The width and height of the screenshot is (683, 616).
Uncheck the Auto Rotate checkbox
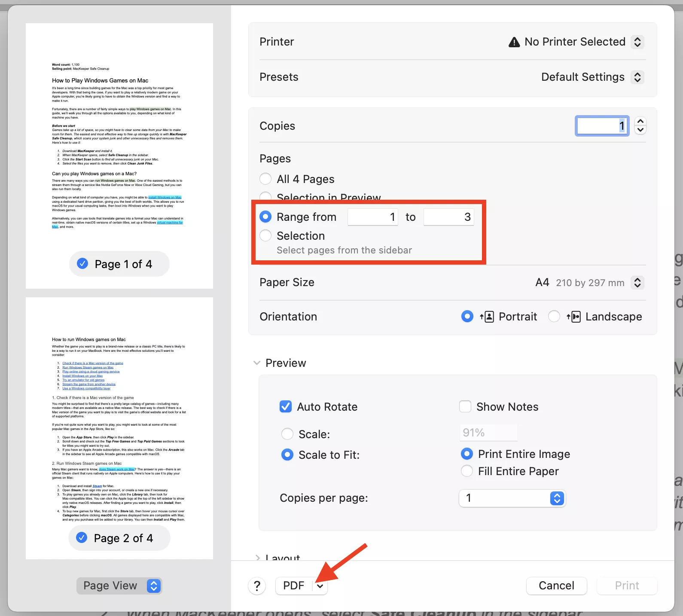coord(286,406)
